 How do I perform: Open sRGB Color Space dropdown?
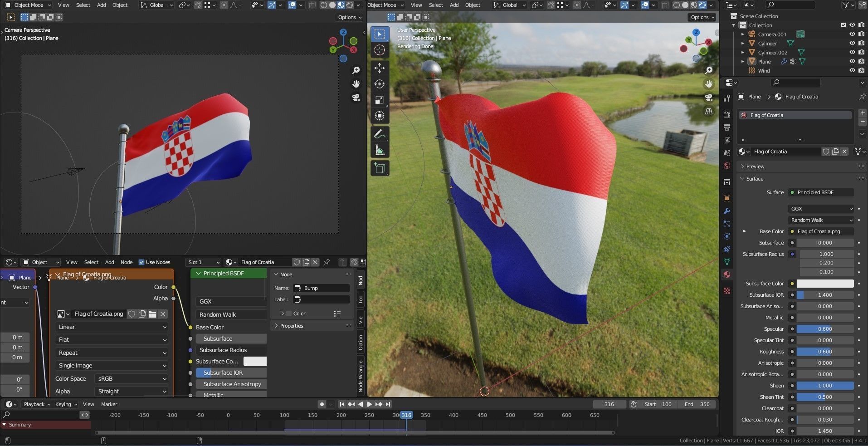132,378
